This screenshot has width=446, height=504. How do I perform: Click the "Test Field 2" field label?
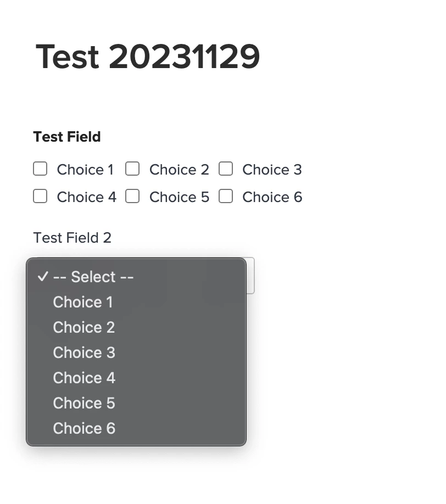coord(72,238)
